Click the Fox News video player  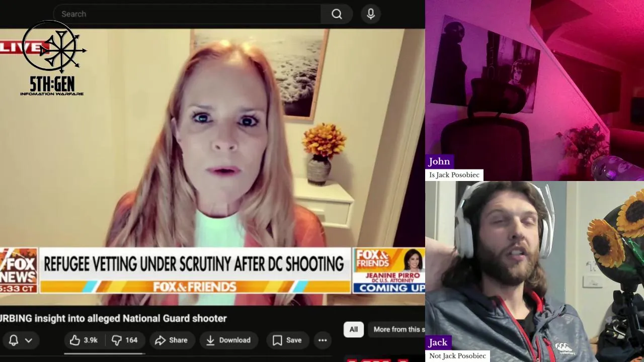[x=212, y=167]
